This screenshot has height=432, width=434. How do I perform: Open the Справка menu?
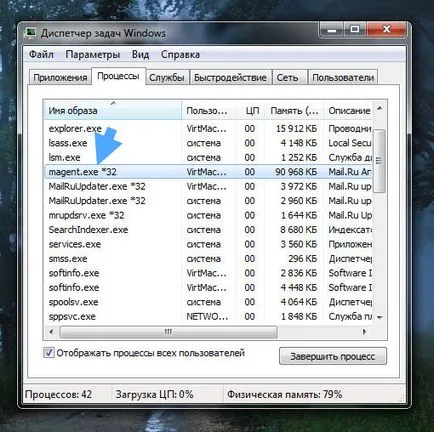point(180,54)
